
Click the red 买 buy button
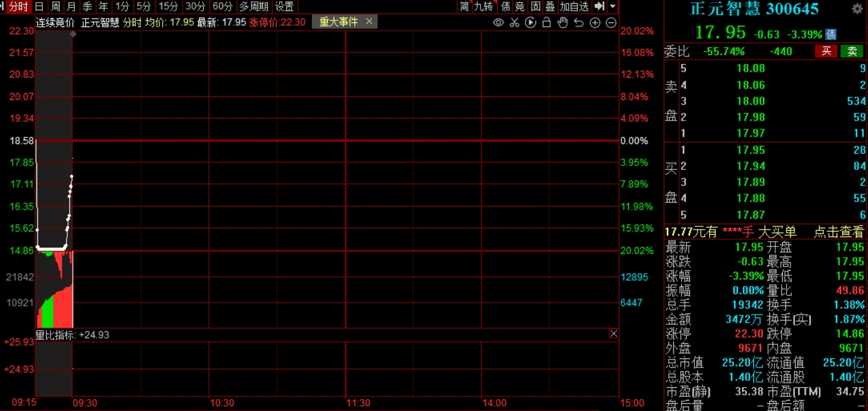826,51
